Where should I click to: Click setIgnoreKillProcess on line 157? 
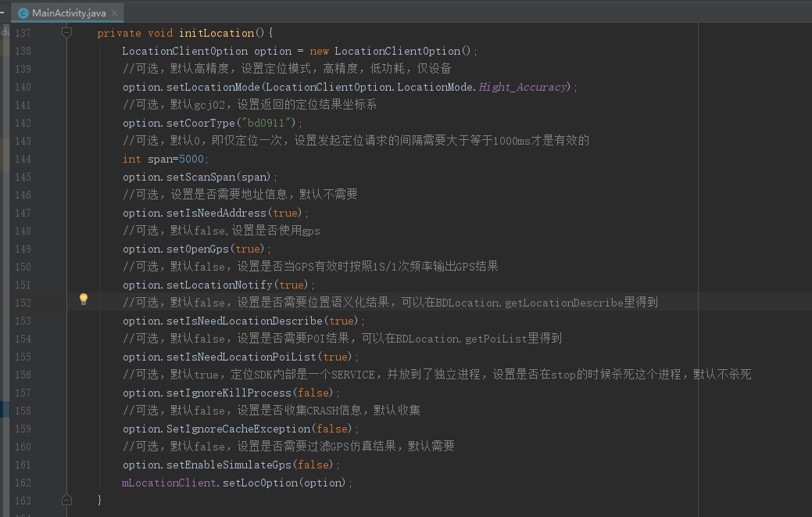coord(229,393)
